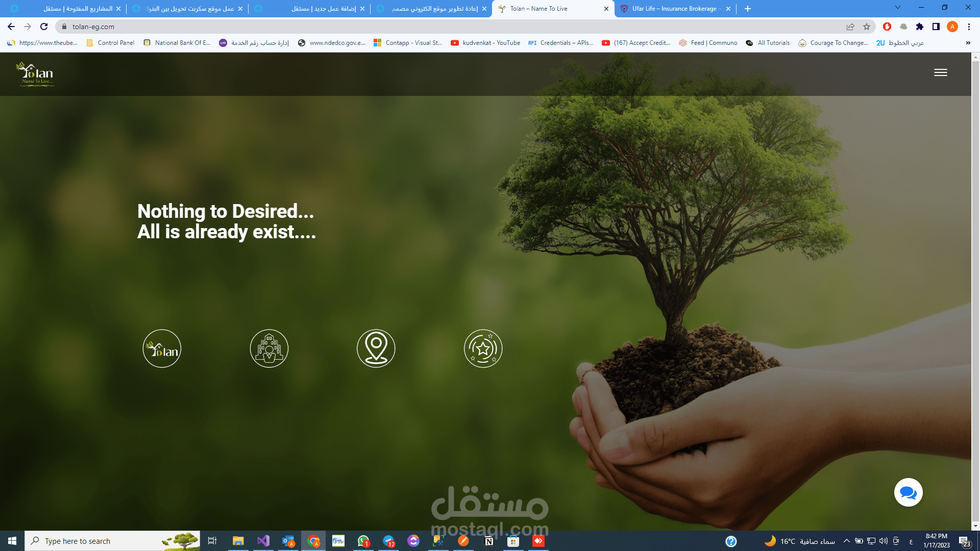
Task: Open Visual Studio from the taskbar
Action: 263,541
